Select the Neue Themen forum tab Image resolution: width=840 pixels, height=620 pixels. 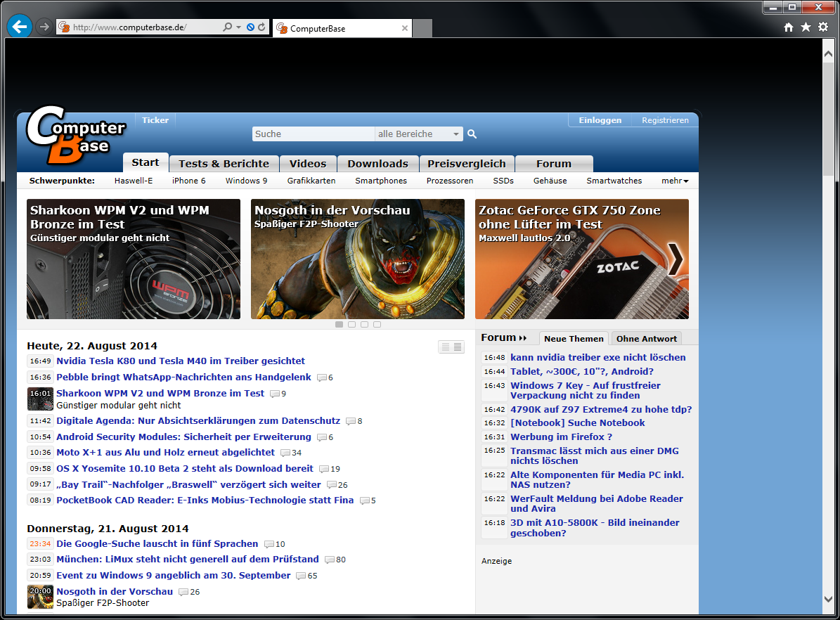click(x=574, y=339)
